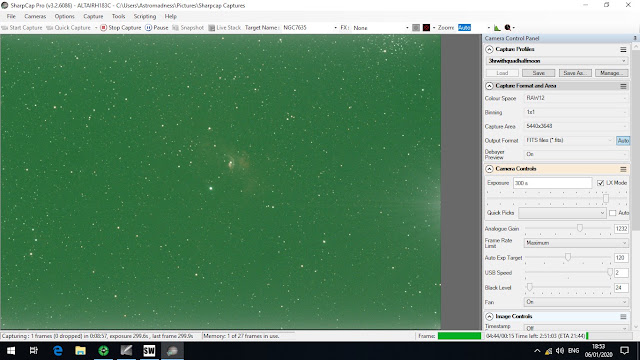Viewport: 640px width, 360px height.
Task: Open Live Stack tool
Action: pos(224,28)
